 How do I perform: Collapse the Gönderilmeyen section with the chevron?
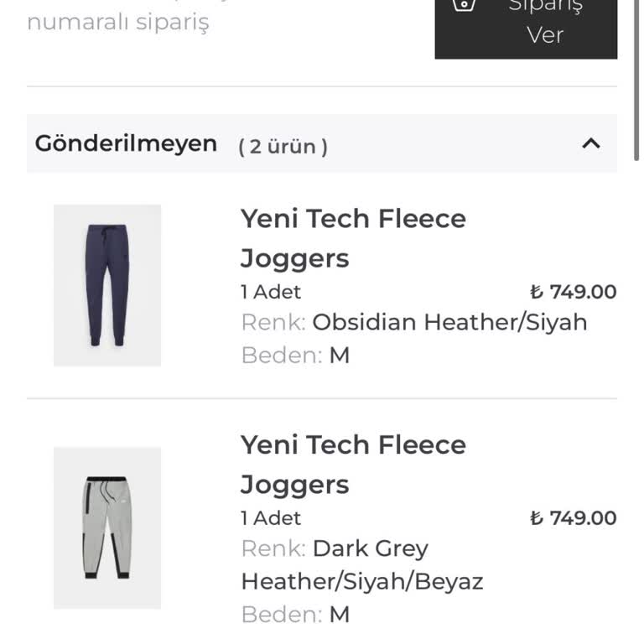click(x=591, y=143)
